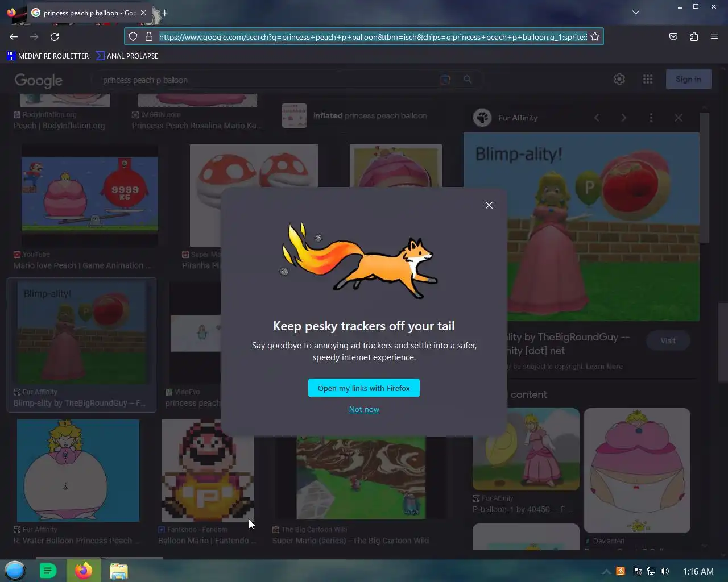
Task: Open volume speaker tray icon
Action: pyautogui.click(x=665, y=572)
